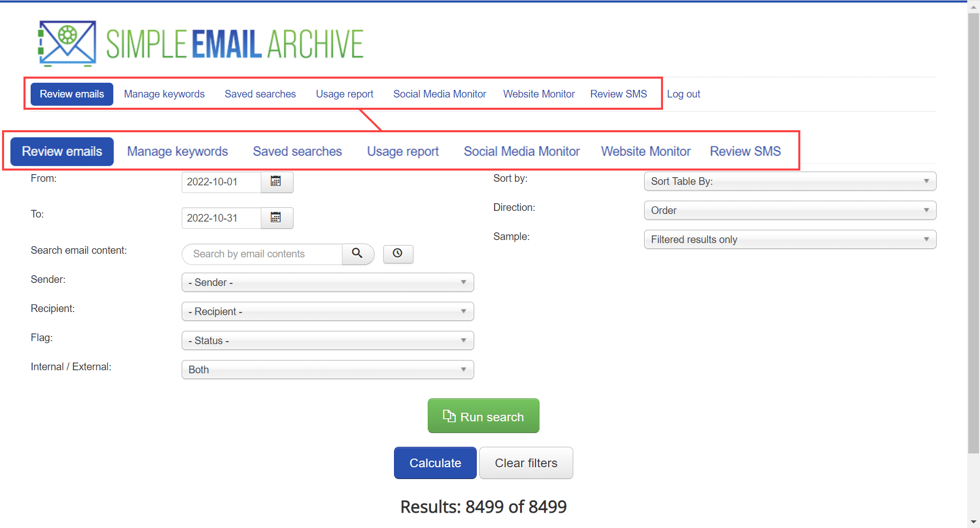Open the Sender dropdown
Screen dimensions: 980x528
pos(328,282)
